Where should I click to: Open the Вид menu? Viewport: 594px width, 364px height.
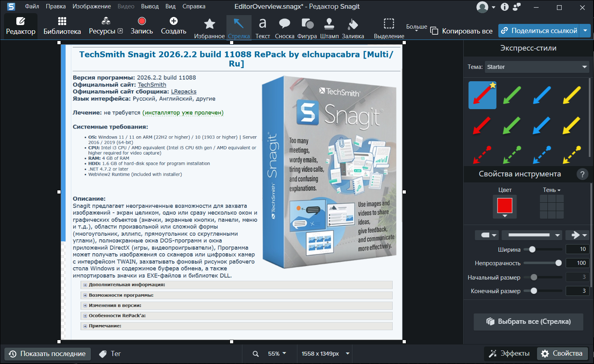(x=171, y=6)
